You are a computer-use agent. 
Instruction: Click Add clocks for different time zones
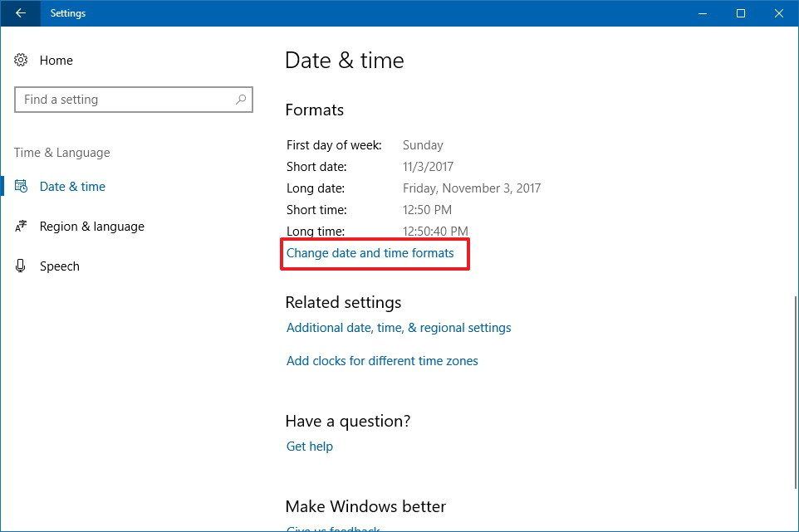click(x=382, y=360)
